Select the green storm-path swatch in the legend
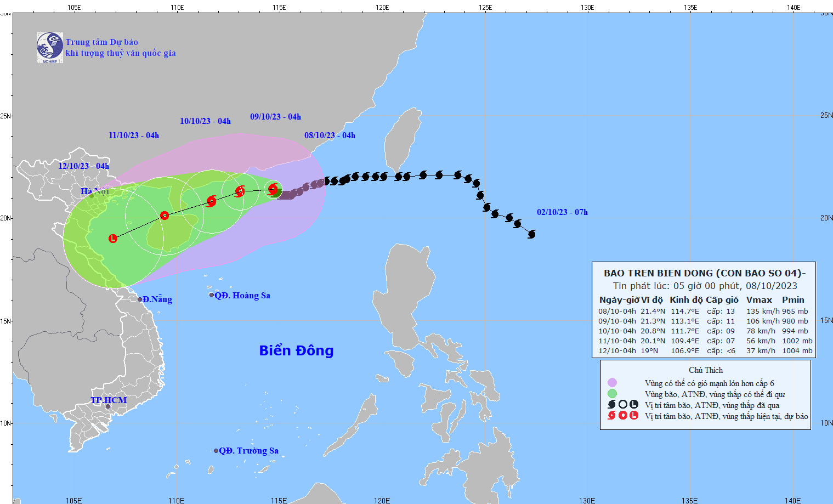 click(612, 394)
